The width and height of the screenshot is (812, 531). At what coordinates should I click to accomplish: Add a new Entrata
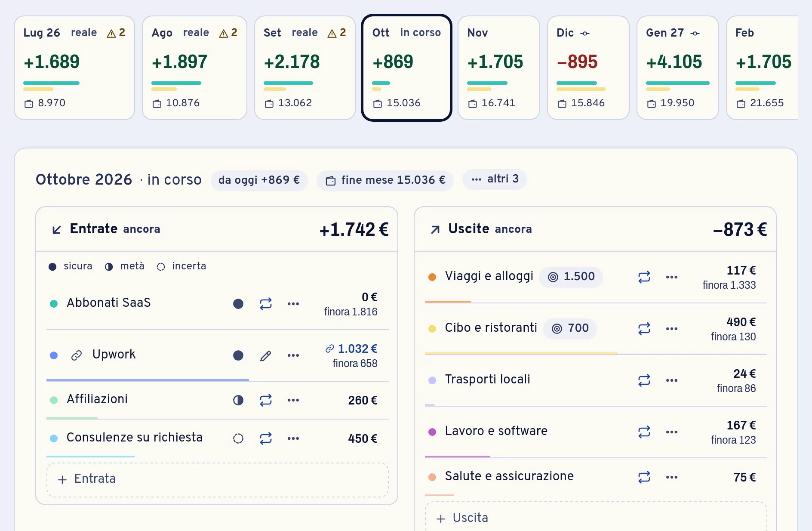click(218, 480)
